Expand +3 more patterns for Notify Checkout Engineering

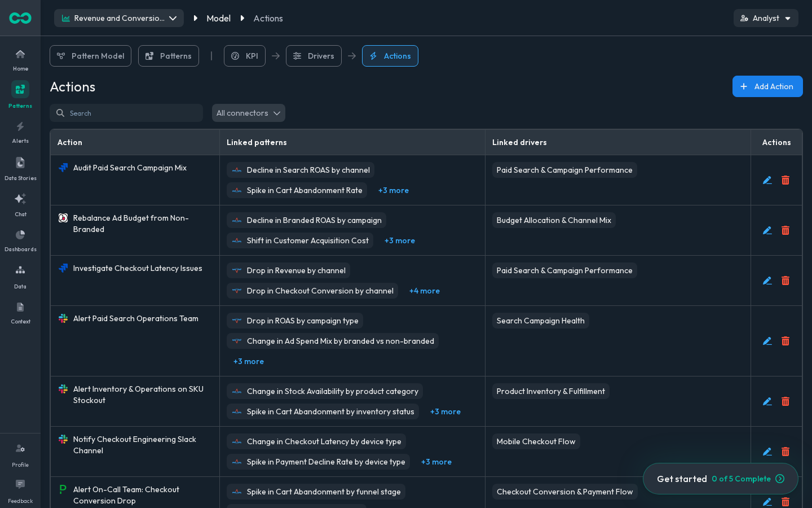coord(436,462)
